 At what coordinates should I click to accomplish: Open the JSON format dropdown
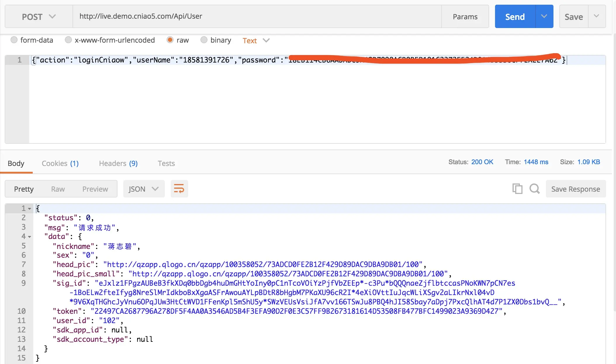point(144,189)
